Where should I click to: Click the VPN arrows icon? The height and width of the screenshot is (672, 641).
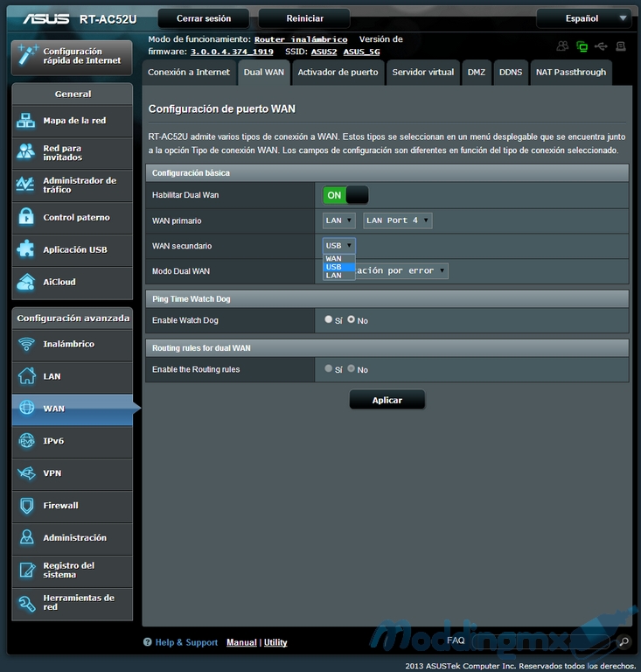click(26, 473)
